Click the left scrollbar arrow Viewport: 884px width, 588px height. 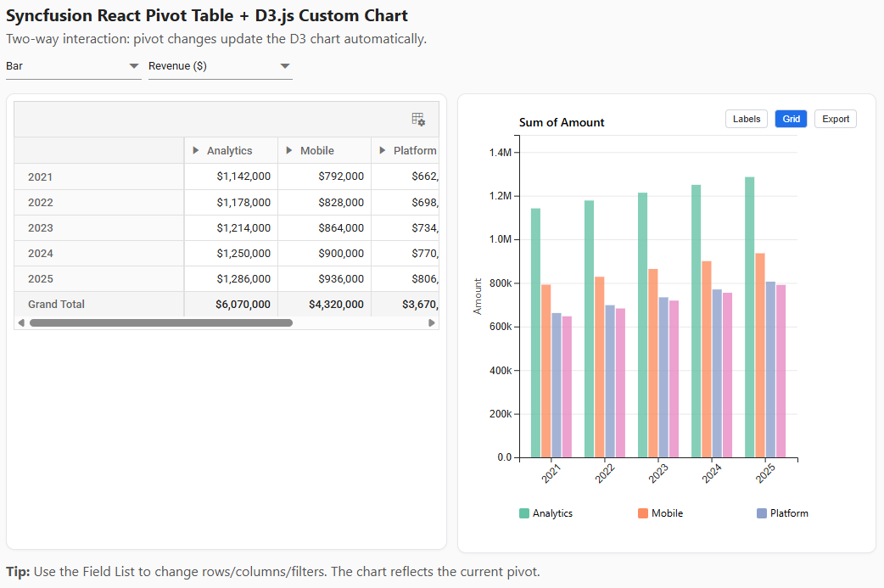[x=21, y=322]
